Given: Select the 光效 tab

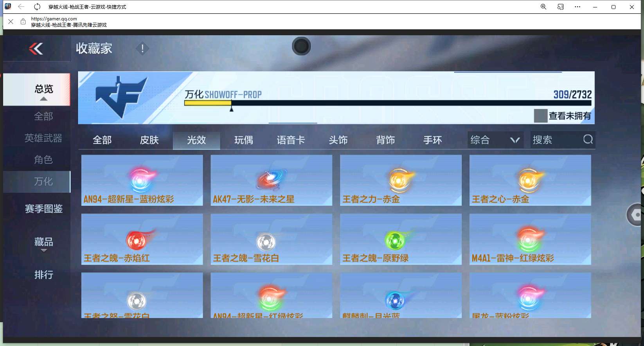Looking at the screenshot, I should coord(196,140).
